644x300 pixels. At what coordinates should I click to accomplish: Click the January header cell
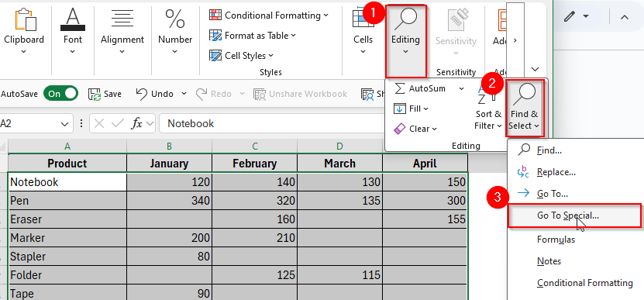click(x=169, y=164)
